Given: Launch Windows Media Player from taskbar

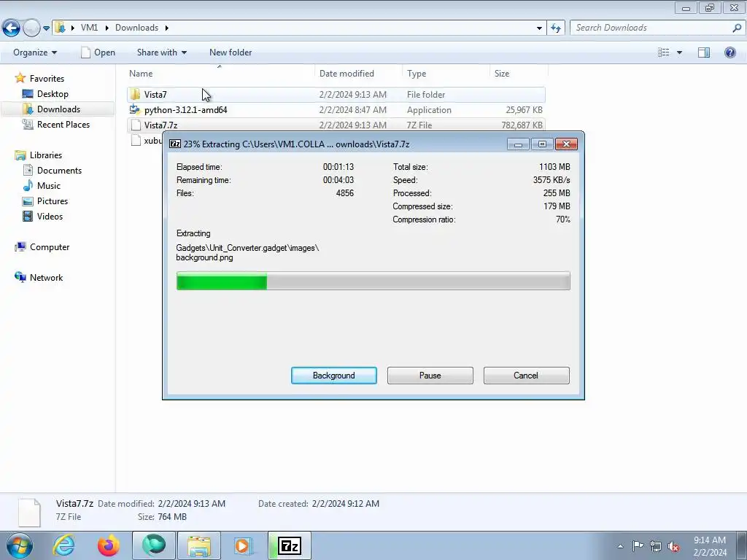Looking at the screenshot, I should click(243, 545).
